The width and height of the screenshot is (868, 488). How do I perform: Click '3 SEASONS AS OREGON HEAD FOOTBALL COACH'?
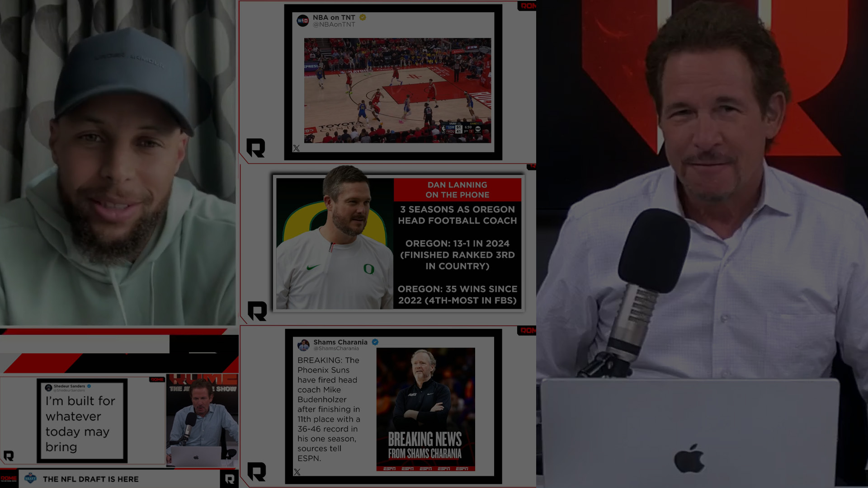pyautogui.click(x=458, y=215)
